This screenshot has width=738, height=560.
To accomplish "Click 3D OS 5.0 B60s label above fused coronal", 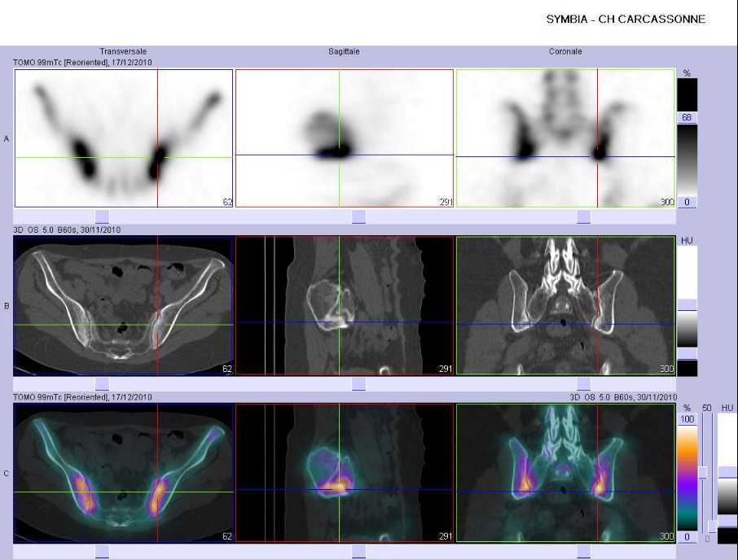I will (x=623, y=397).
